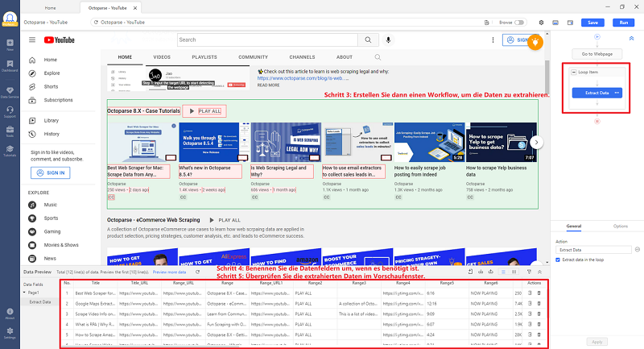
Task: Open the PLAYLISTS channel tab
Action: [x=204, y=57]
